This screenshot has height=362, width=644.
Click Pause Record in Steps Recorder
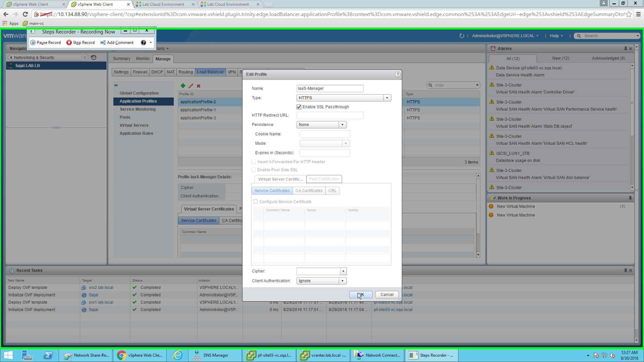tap(45, 43)
